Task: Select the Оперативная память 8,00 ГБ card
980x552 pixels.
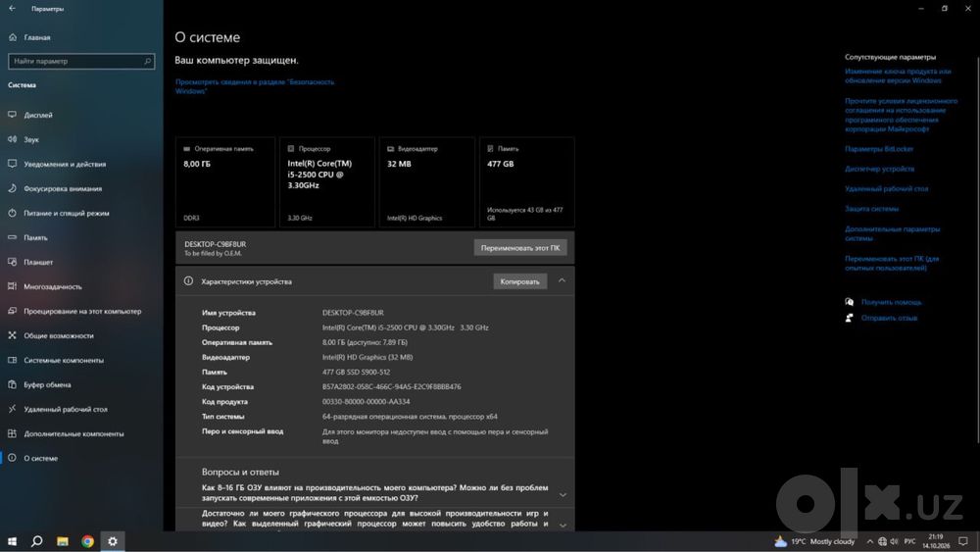Action: click(x=225, y=182)
